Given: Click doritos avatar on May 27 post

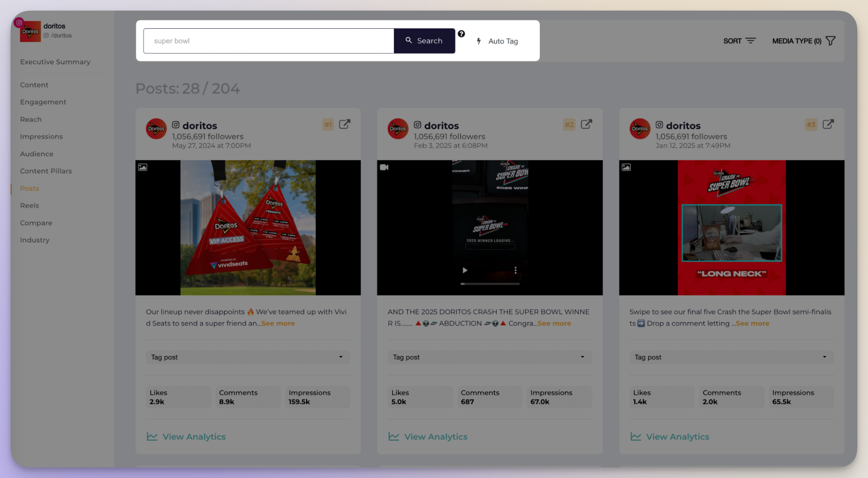Looking at the screenshot, I should pyautogui.click(x=156, y=129).
